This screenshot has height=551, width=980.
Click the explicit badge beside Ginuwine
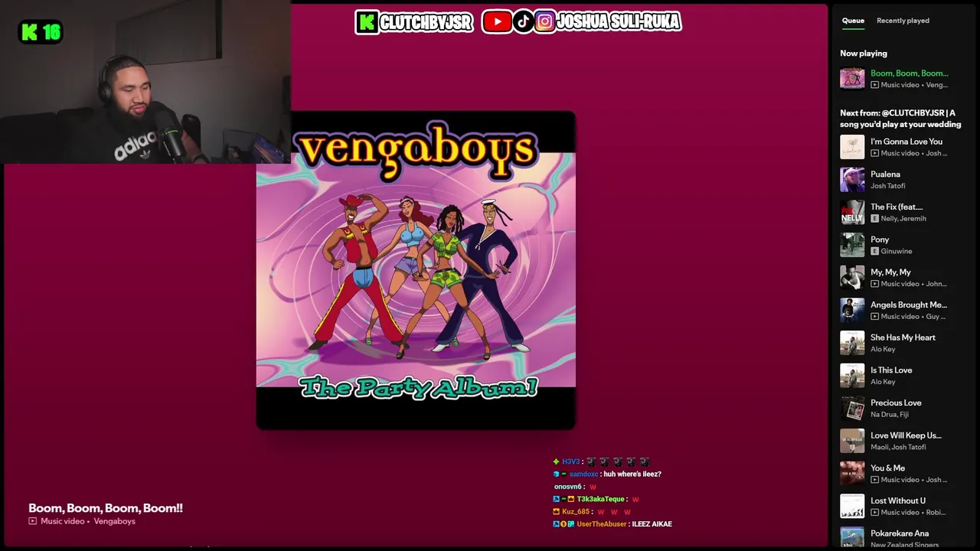pyautogui.click(x=874, y=251)
